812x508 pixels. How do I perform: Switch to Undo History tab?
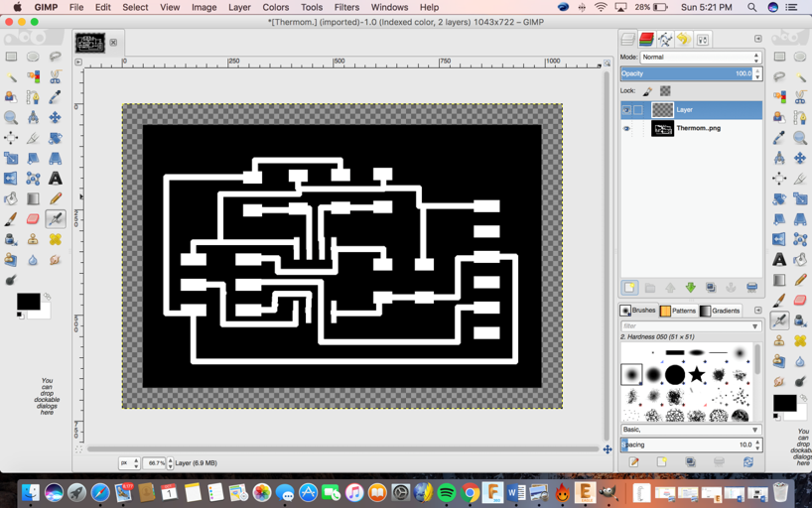pos(684,39)
